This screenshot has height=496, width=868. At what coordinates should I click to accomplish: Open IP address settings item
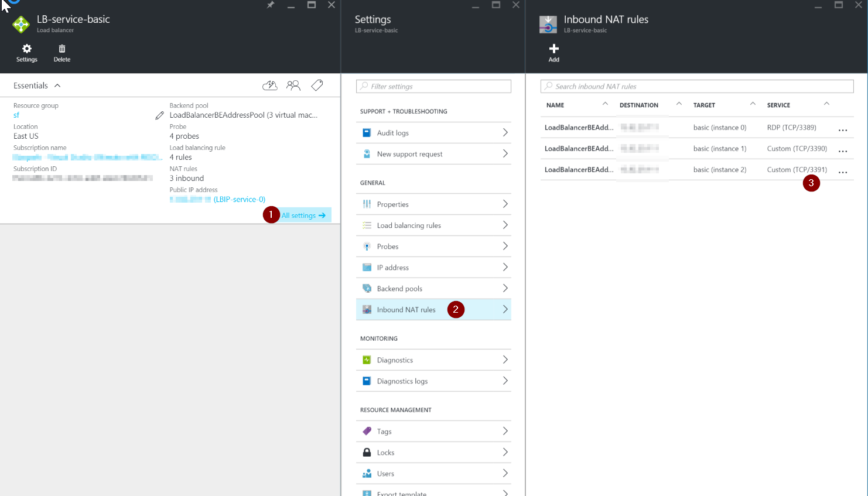[433, 268]
